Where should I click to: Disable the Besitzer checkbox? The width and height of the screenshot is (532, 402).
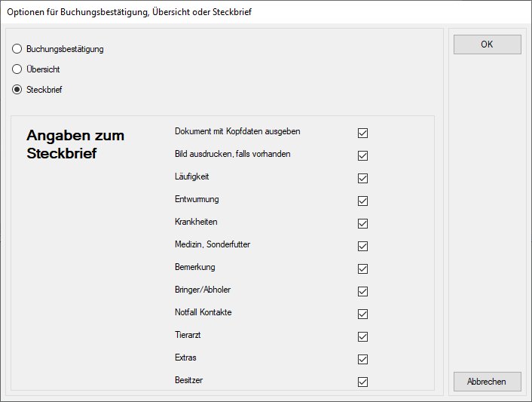point(362,382)
